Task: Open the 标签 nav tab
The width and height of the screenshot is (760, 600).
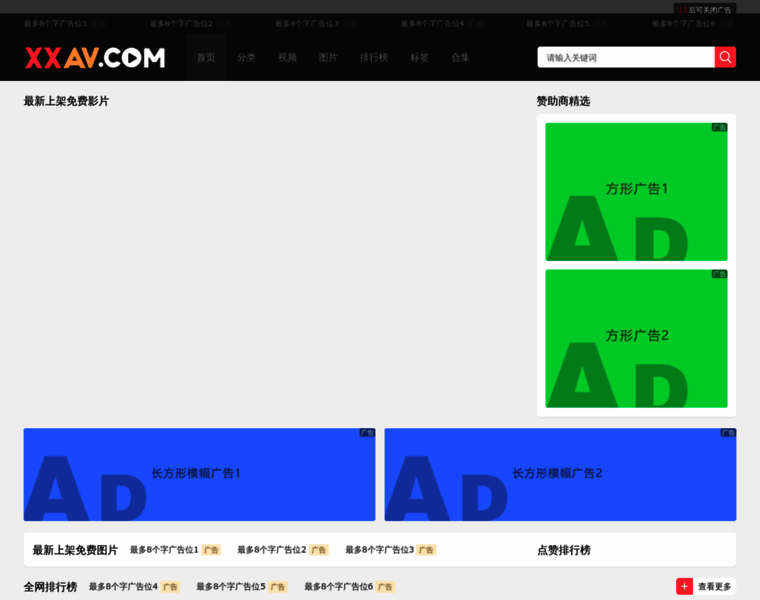Action: click(419, 58)
